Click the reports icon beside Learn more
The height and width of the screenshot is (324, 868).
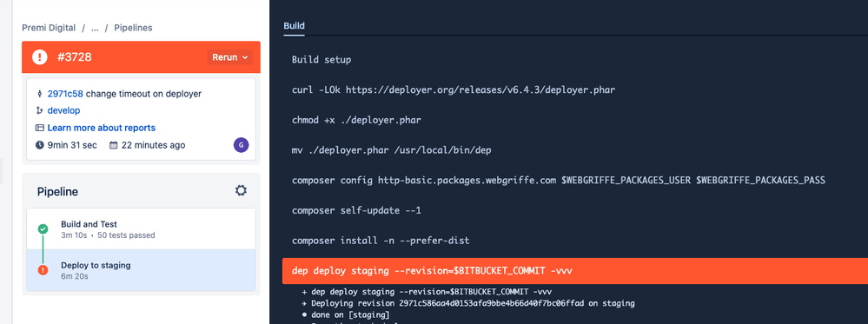pyautogui.click(x=39, y=128)
